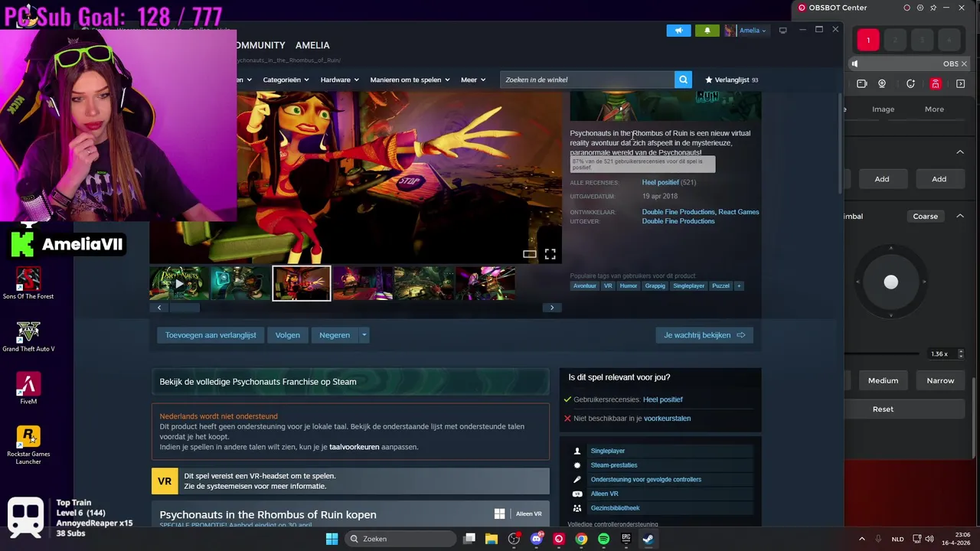980x551 pixels.
Task: Open the Gezinsbibliotheek feature link
Action: pyautogui.click(x=615, y=508)
